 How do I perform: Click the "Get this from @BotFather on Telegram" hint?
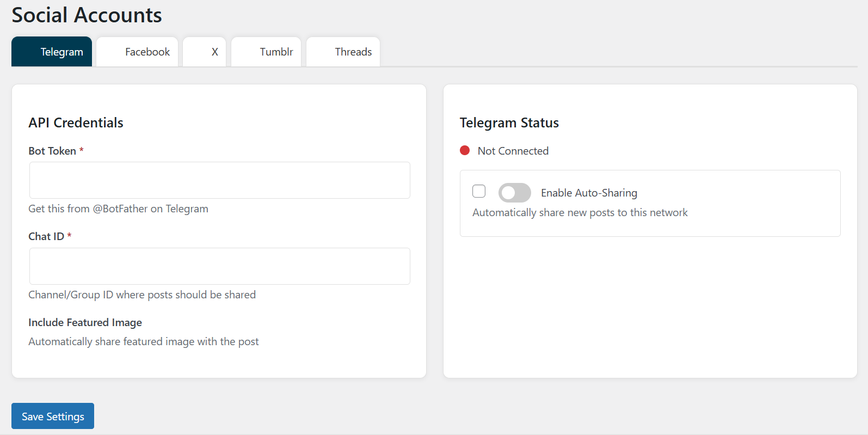(x=118, y=209)
